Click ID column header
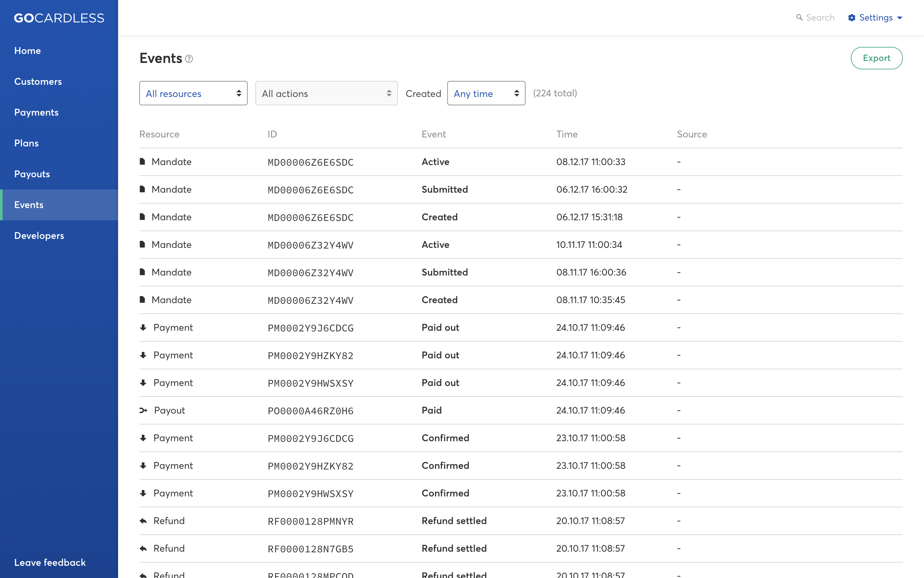The height and width of the screenshot is (578, 924). [272, 134]
